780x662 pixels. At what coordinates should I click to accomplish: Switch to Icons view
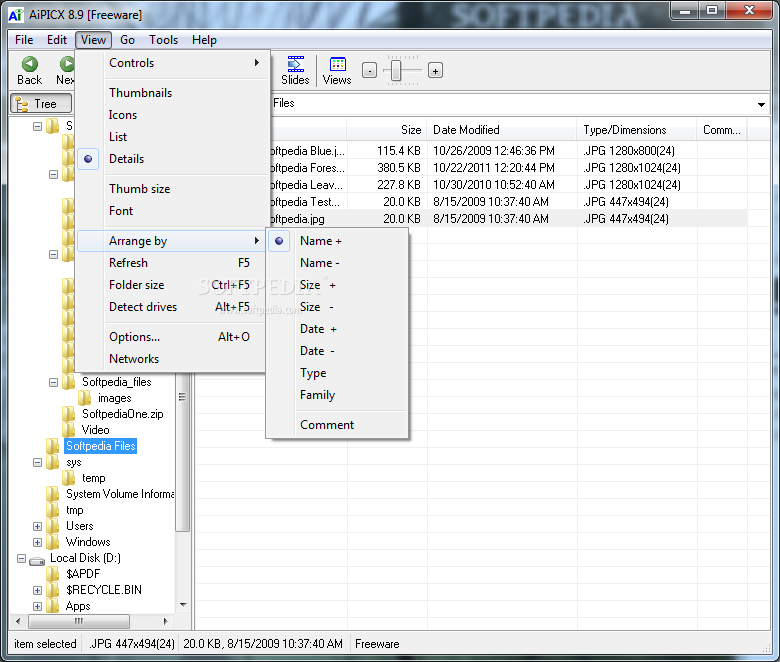coord(172,115)
